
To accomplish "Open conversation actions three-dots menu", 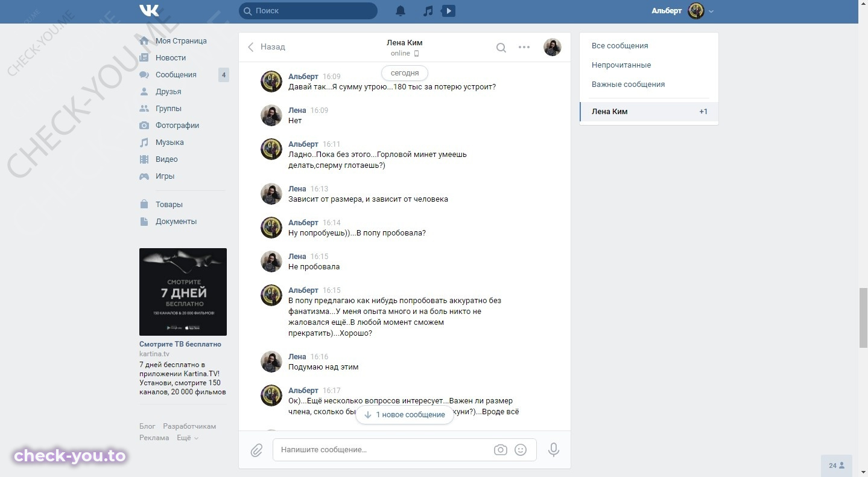I will pos(524,47).
